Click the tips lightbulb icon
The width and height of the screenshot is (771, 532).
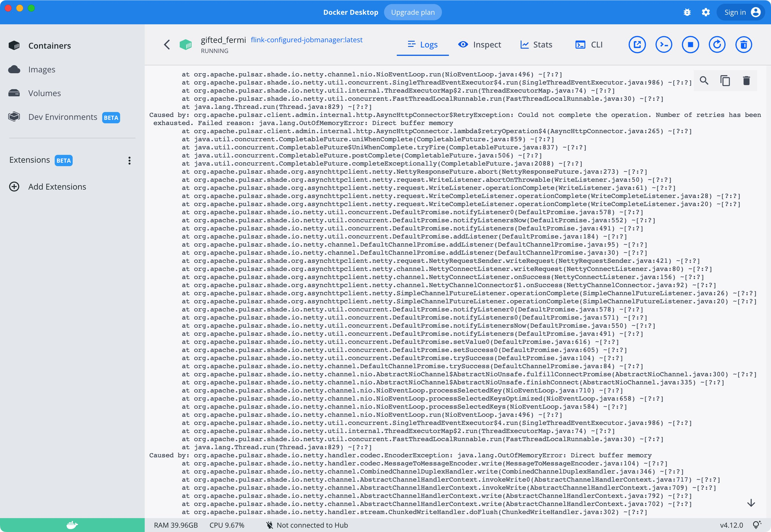pos(757,525)
